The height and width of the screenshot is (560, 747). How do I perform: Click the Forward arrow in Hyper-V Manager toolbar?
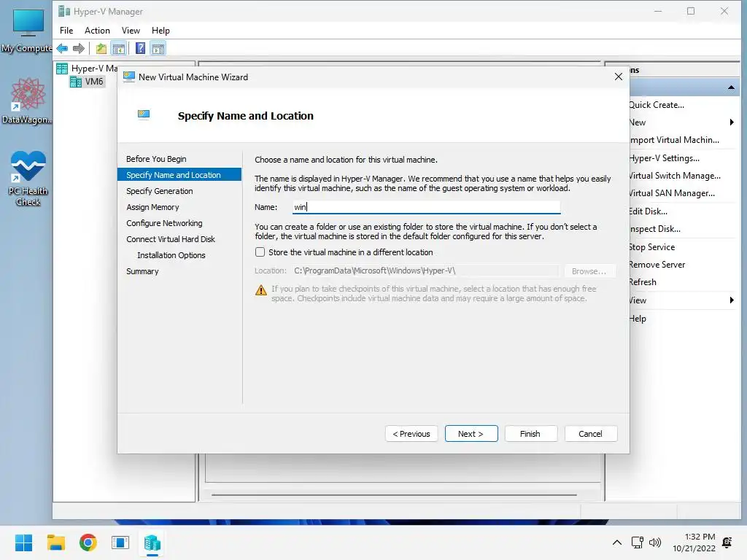[79, 48]
